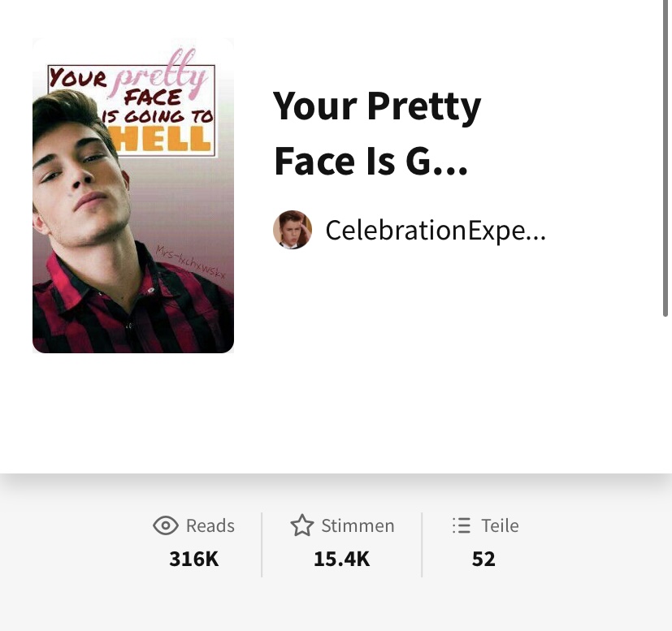Screen dimensions: 672x631
Task: Click the YOUR text on cover image
Action: click(77, 78)
